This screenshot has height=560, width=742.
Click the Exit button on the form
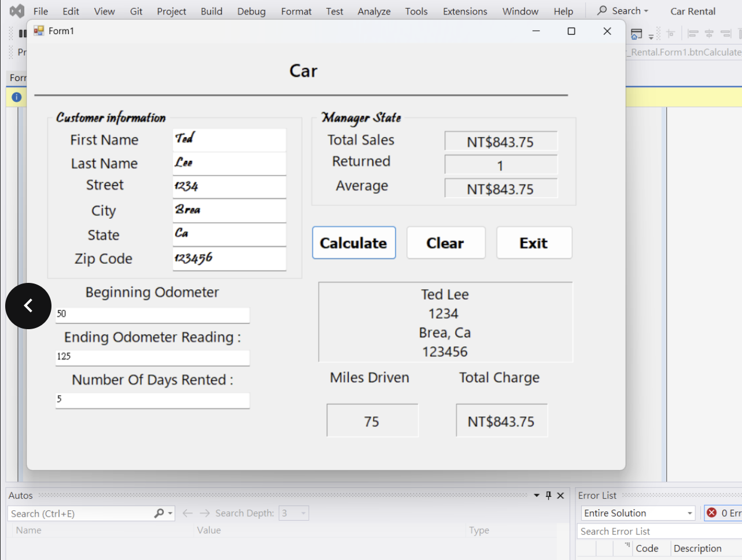(534, 243)
